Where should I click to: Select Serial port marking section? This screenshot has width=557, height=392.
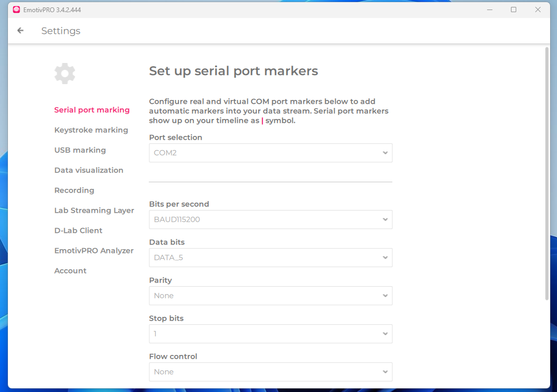92,110
